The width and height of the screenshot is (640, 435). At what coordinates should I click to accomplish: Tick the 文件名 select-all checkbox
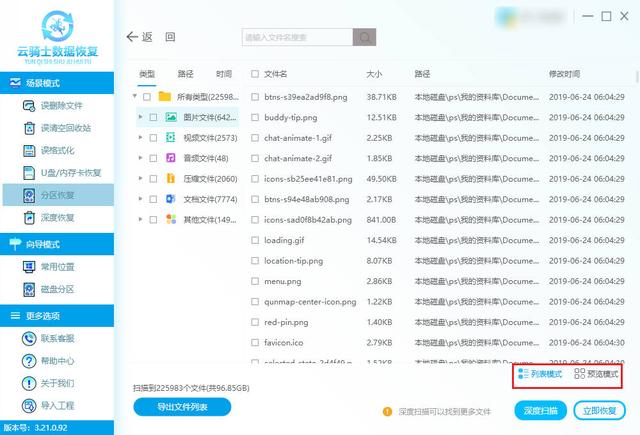pyautogui.click(x=255, y=74)
